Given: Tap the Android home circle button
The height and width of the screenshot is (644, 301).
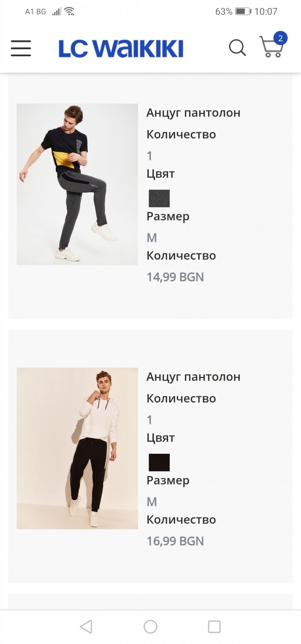Looking at the screenshot, I should pos(150,627).
